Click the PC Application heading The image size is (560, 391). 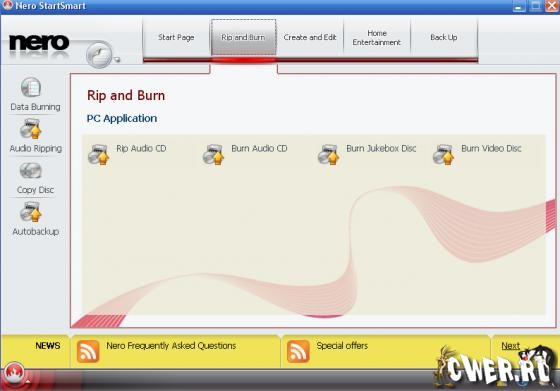coord(122,119)
